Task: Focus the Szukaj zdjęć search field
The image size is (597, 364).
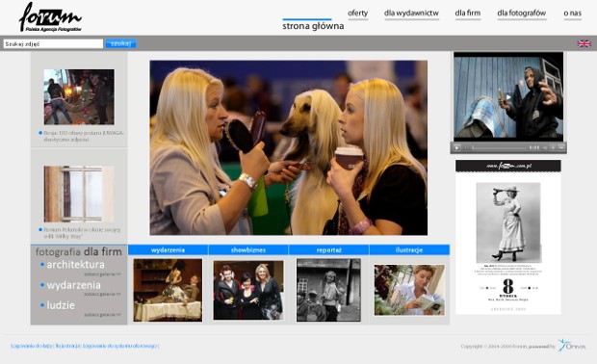Action: (x=53, y=43)
